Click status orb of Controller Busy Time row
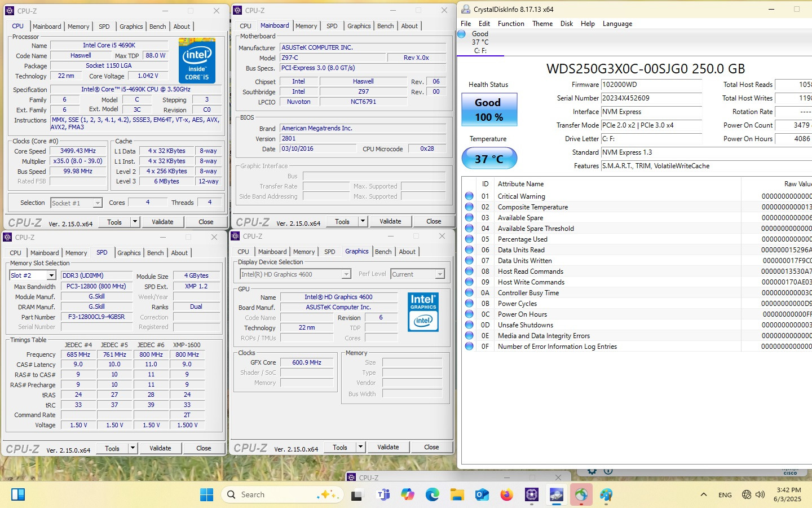This screenshot has height=508, width=812. pyautogui.click(x=469, y=292)
